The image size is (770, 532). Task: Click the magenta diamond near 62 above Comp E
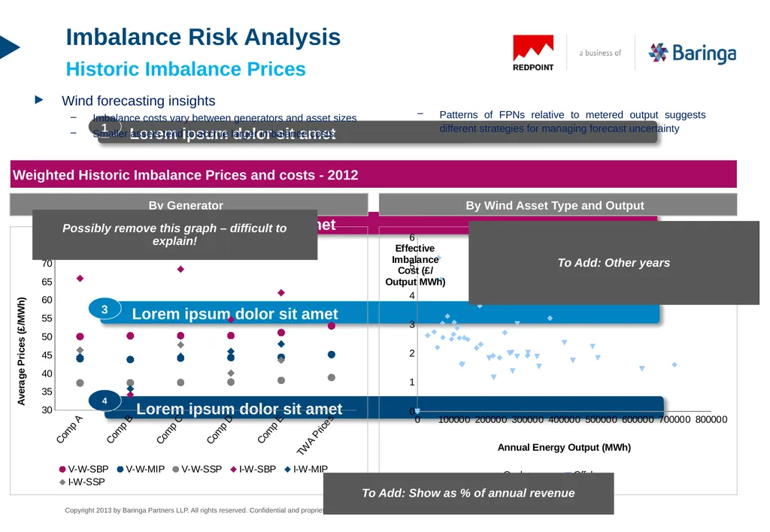(281, 292)
